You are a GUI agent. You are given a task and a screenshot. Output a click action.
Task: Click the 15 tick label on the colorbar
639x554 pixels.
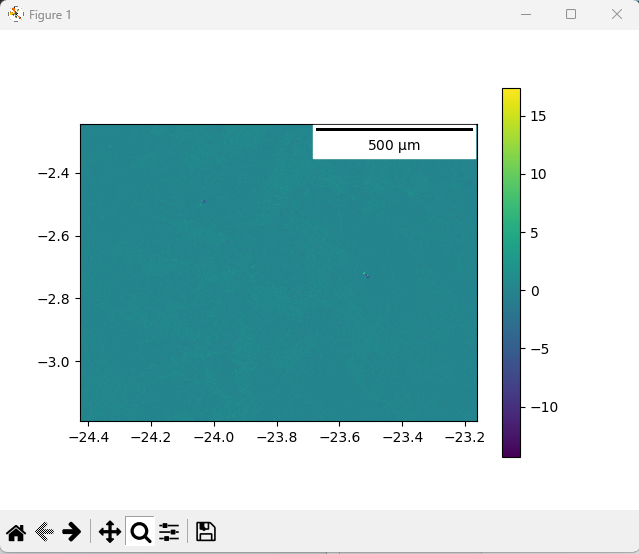[x=536, y=116]
